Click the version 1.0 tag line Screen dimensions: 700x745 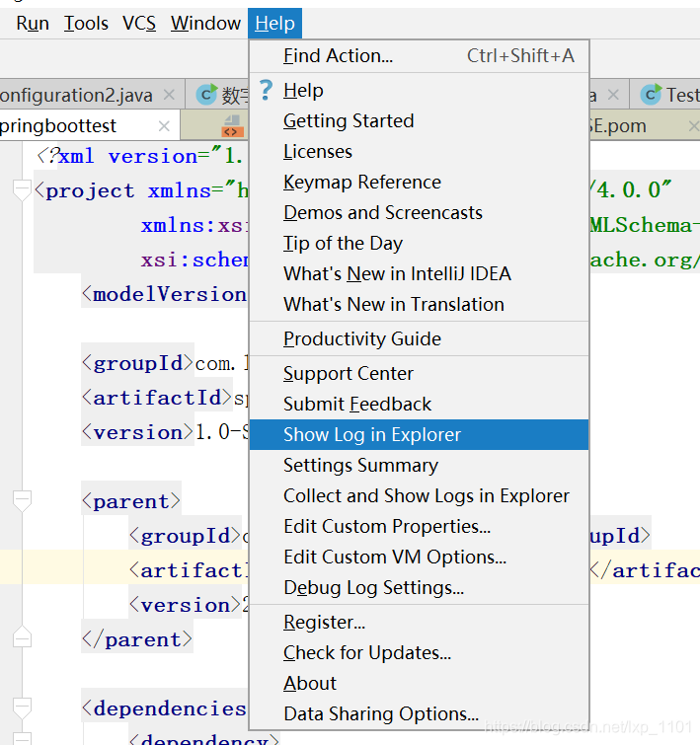tap(165, 432)
